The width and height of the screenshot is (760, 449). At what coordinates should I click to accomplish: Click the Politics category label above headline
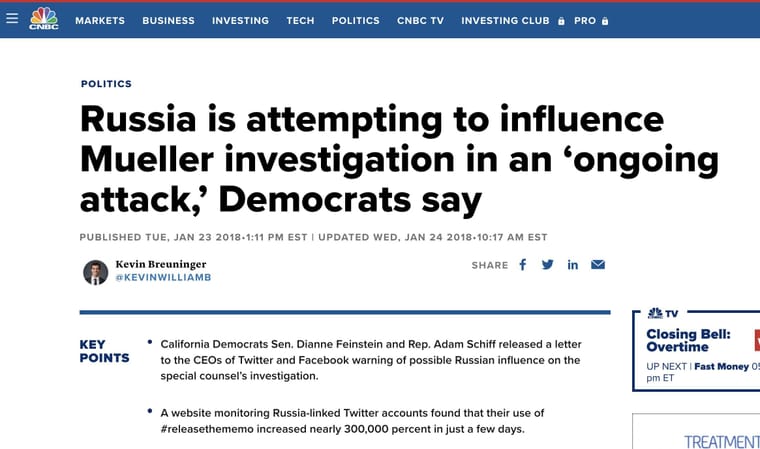coord(106,84)
